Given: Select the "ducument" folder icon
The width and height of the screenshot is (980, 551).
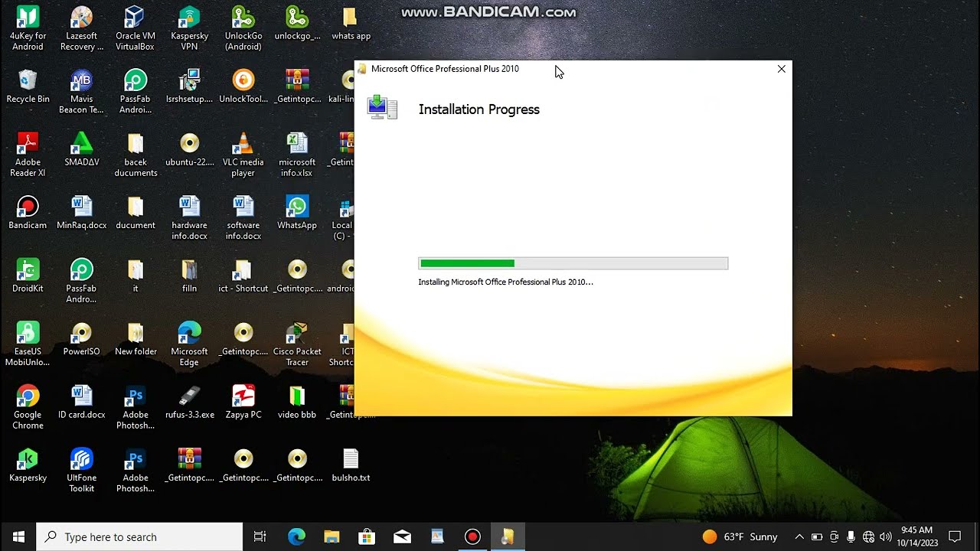Looking at the screenshot, I should [x=136, y=213].
